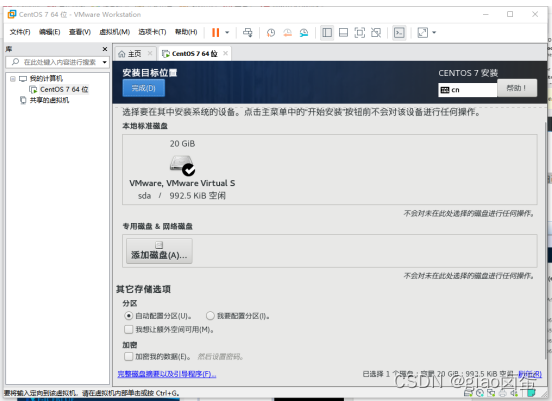Click the 帮助! button
Image resolution: width=552 pixels, height=401 pixels.
coord(517,88)
